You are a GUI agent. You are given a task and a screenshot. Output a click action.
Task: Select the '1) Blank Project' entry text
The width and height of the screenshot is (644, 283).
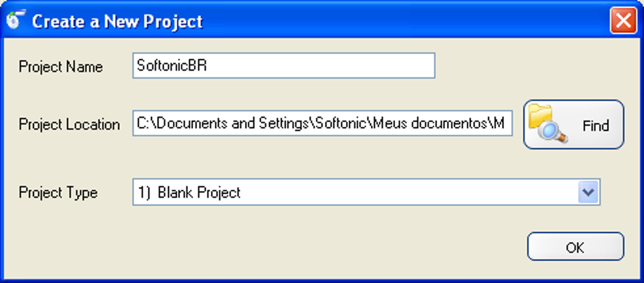[x=189, y=192]
